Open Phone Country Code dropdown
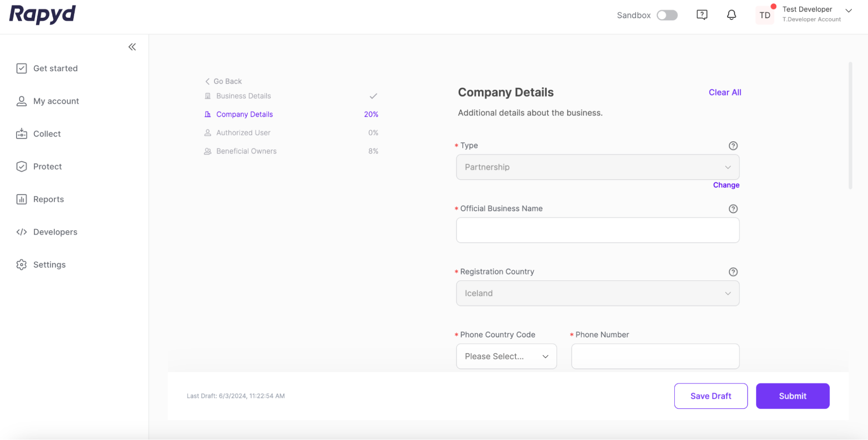Viewport: 868px width, 440px height. coord(506,356)
